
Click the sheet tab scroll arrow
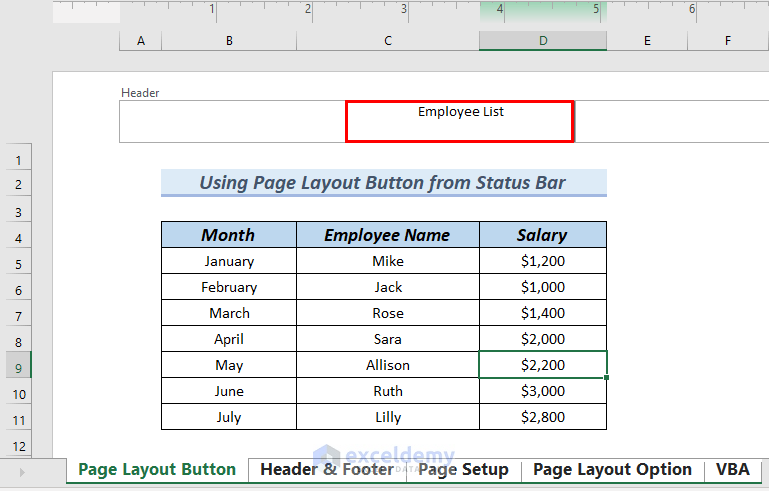click(22, 472)
